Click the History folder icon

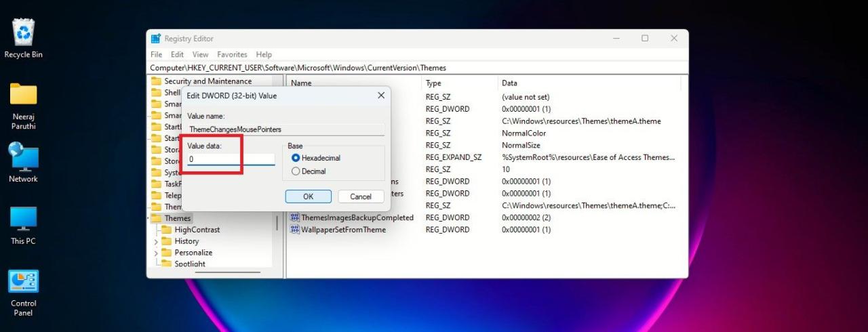tap(166, 241)
